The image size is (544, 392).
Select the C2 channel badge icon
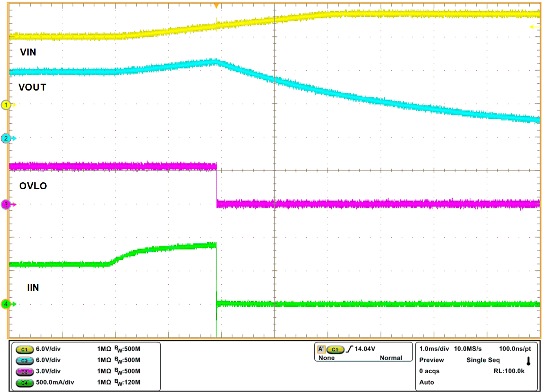(x=25, y=360)
